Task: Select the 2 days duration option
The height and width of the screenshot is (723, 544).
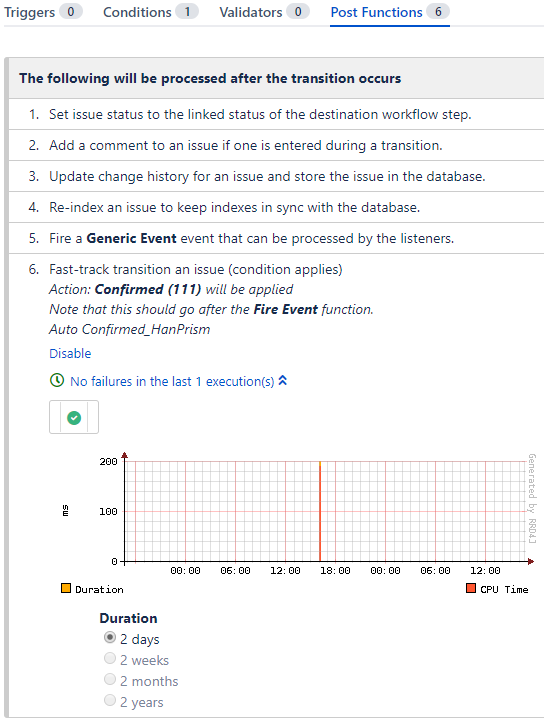Action: (x=110, y=638)
